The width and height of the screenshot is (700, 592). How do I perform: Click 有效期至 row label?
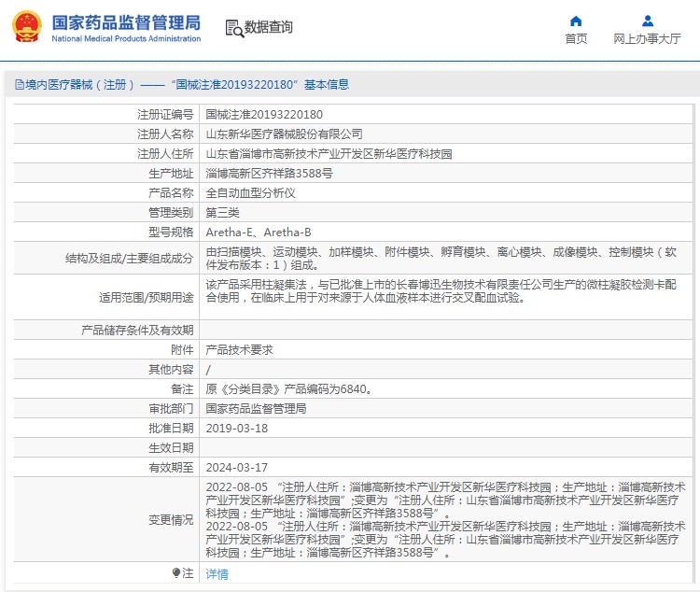coord(171,468)
